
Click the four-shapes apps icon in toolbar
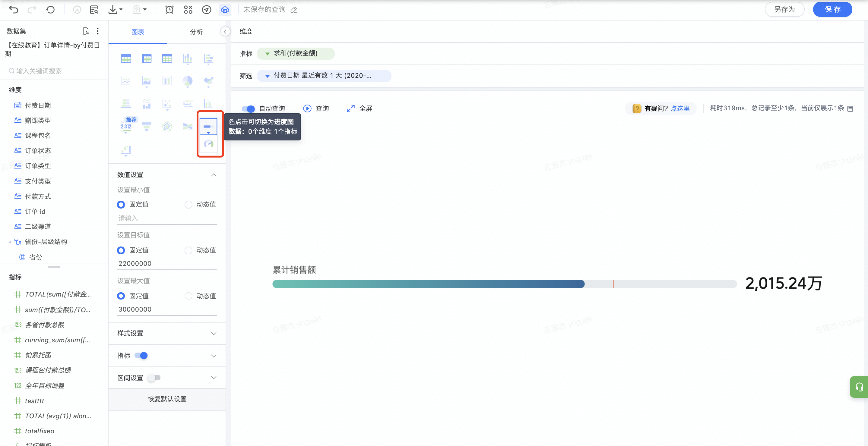(188, 10)
